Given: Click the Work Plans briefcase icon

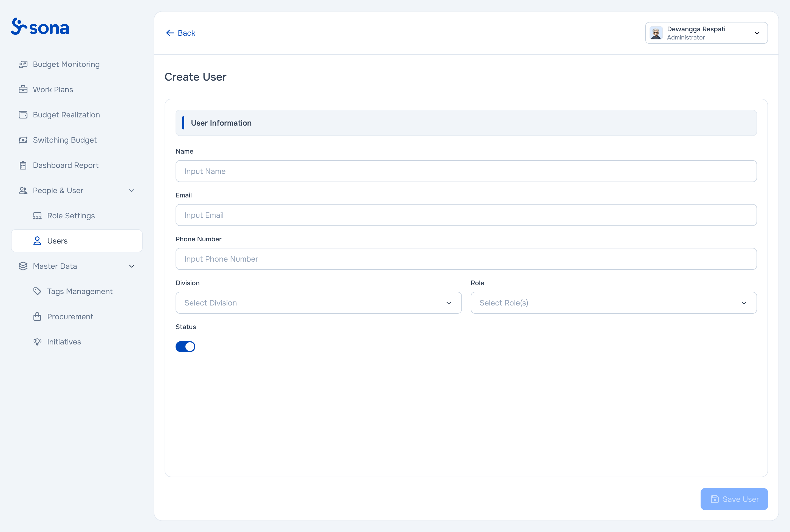Looking at the screenshot, I should [x=23, y=90].
